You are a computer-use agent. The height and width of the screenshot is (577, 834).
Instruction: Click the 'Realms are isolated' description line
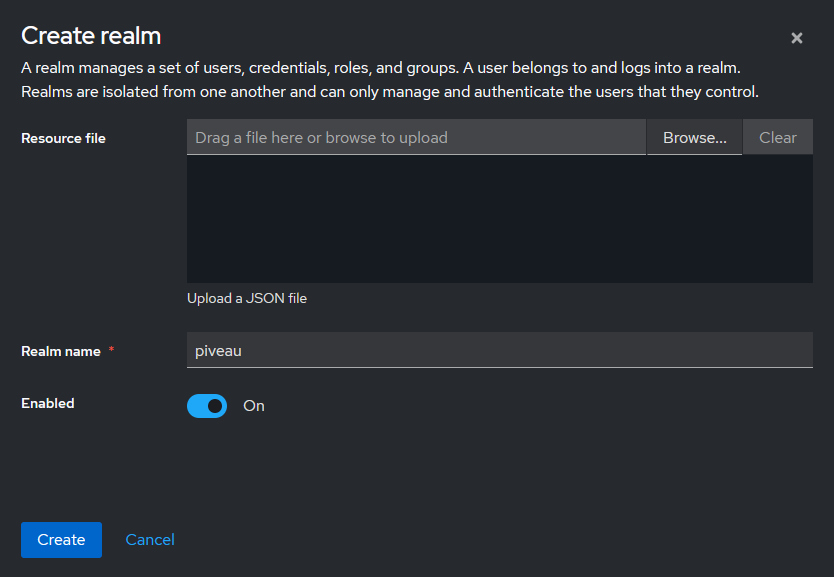[x=390, y=92]
